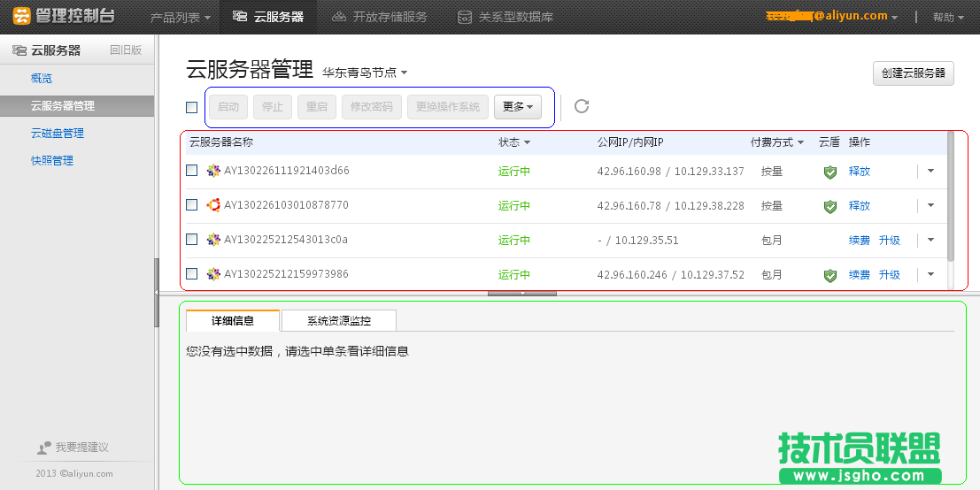
Task: Click cloud shield icon for 42.96.160.246 row
Action: 830,275
